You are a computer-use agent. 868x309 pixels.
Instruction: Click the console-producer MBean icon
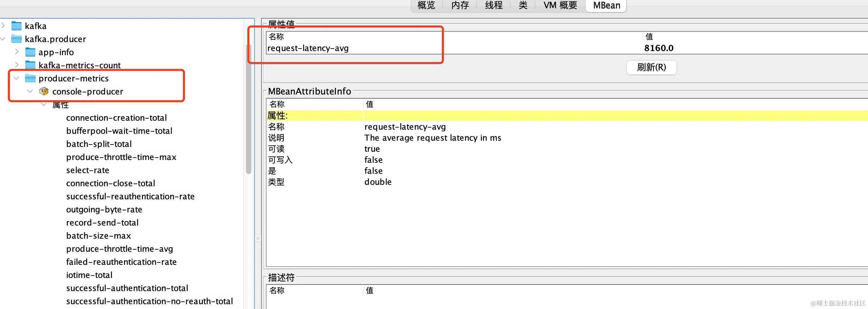[x=44, y=91]
